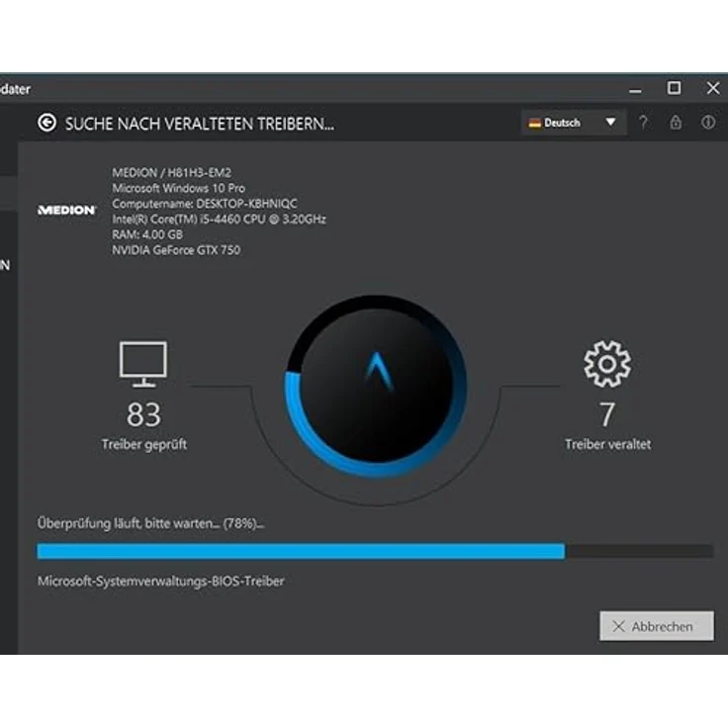
Task: Click the info circle icon
Action: (x=708, y=123)
